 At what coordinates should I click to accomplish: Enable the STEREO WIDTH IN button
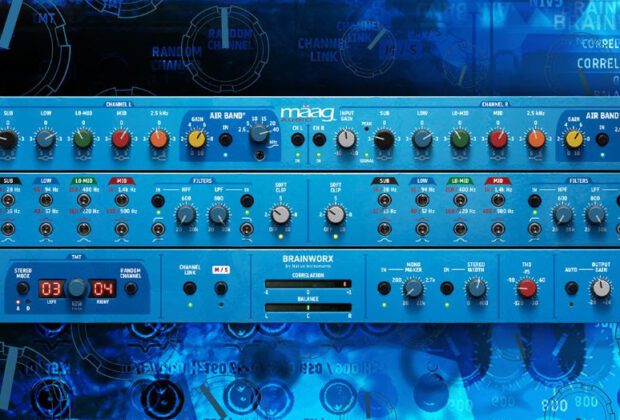(447, 288)
